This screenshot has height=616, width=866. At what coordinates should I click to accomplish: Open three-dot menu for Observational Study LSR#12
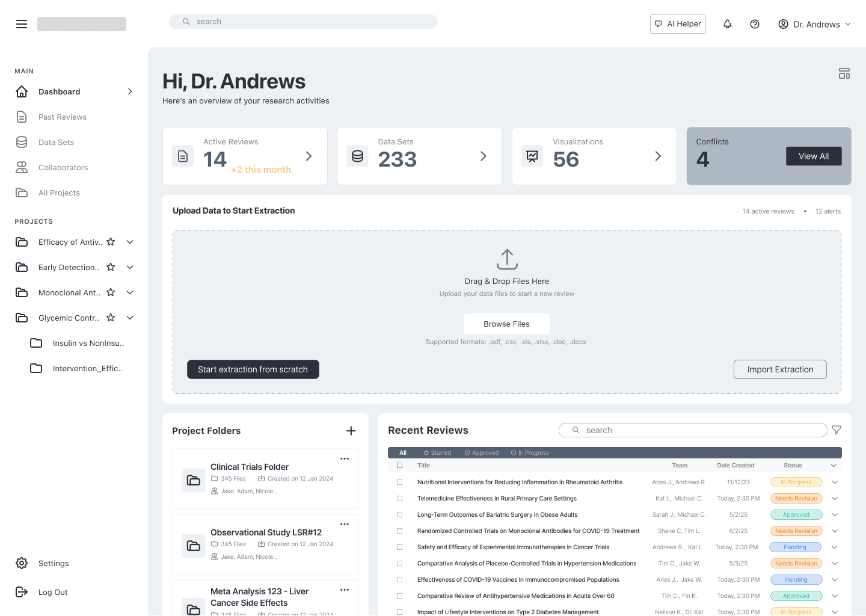[x=345, y=524]
